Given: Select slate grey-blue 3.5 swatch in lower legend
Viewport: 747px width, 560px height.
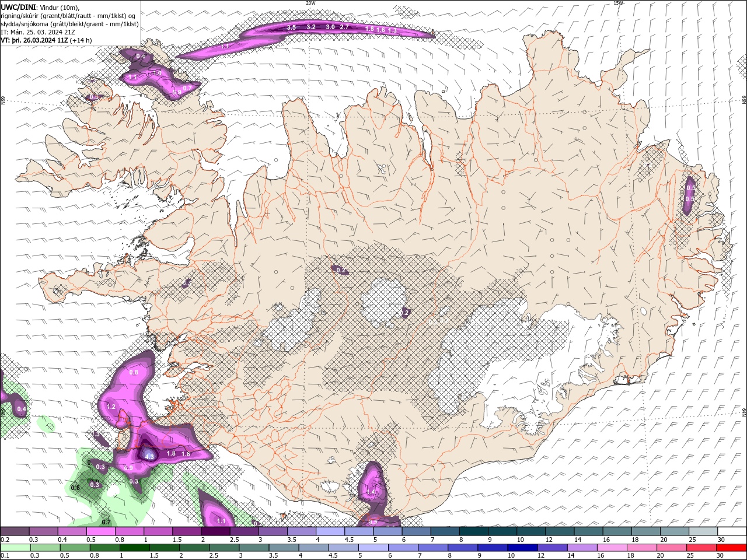Looking at the screenshot, I should point(284,548).
